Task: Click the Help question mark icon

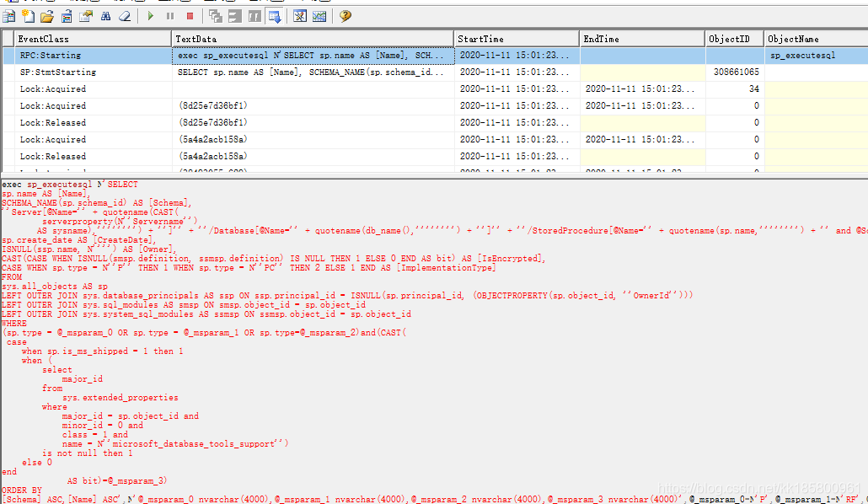Action: 345,16
